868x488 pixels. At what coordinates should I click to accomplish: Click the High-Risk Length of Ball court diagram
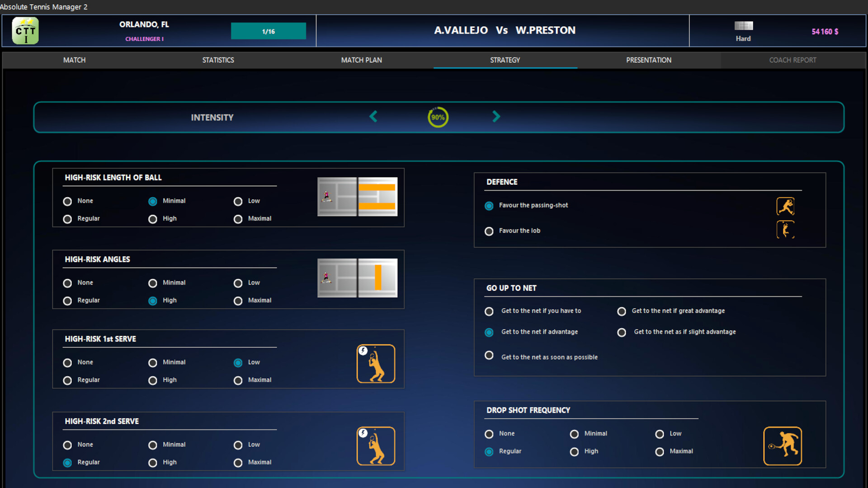358,197
